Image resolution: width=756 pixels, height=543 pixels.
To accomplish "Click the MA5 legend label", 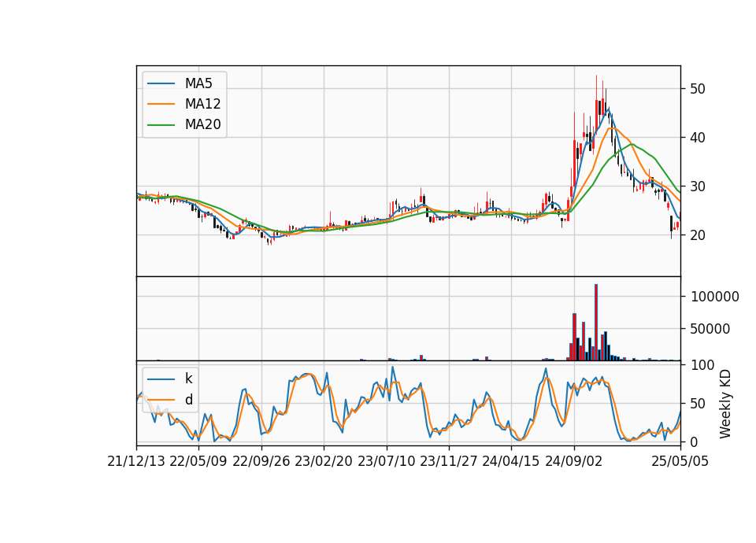I will [x=198, y=83].
